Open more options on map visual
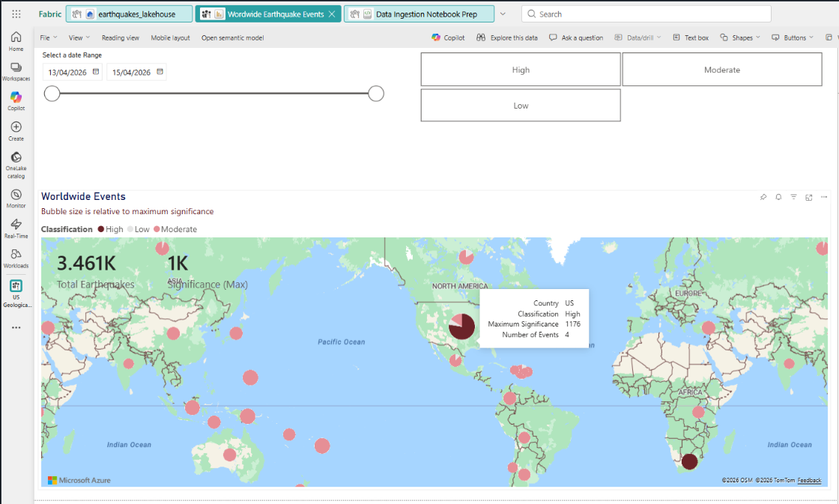This screenshot has height=504, width=839. pyautogui.click(x=824, y=197)
